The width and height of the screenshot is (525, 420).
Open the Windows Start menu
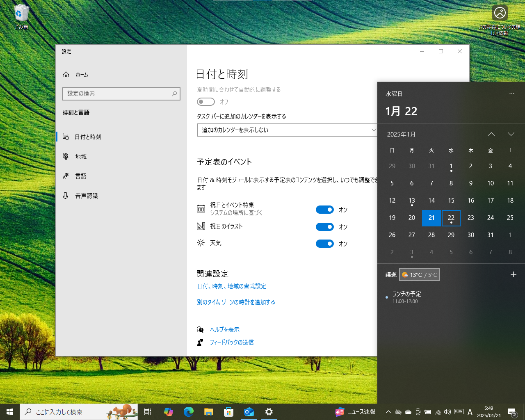tap(10, 412)
